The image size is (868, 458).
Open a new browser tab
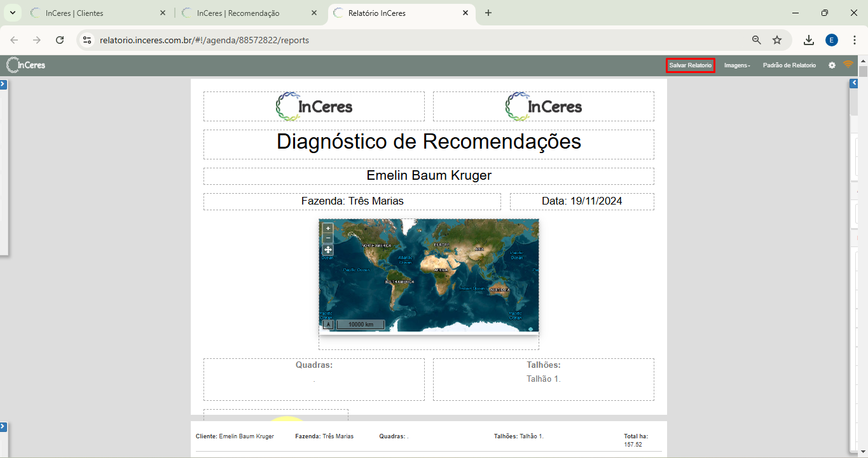(x=488, y=13)
